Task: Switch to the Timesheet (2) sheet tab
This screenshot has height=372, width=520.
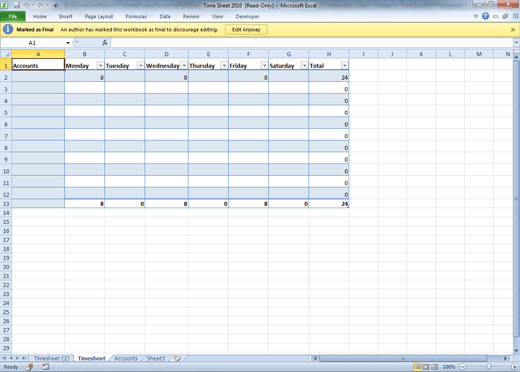Action: pyautogui.click(x=51, y=358)
